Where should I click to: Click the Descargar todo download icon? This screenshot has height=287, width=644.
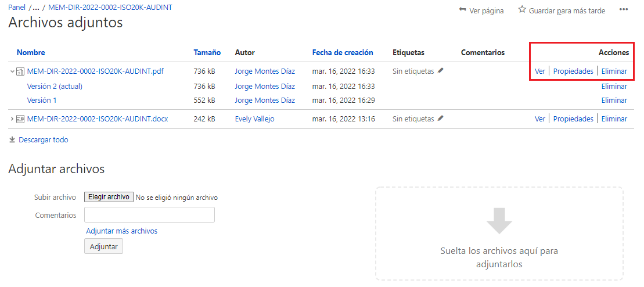coord(12,140)
